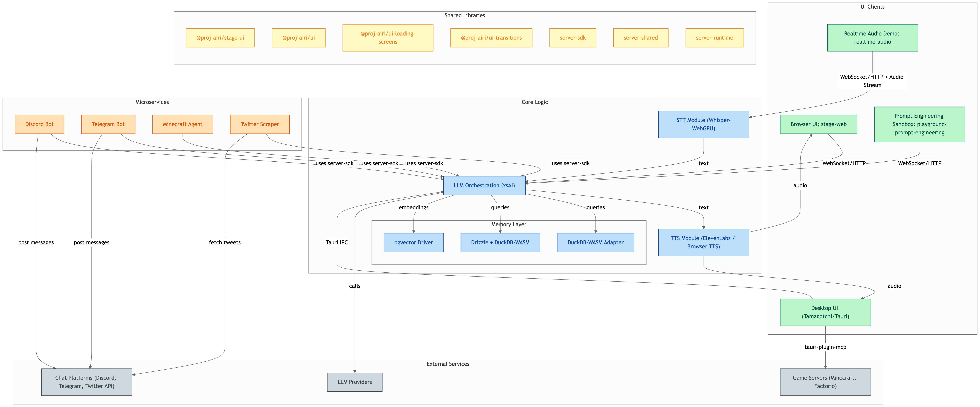Click the Game Servers (Minecraft, Factorio) node
The image size is (980, 407).
tap(825, 382)
